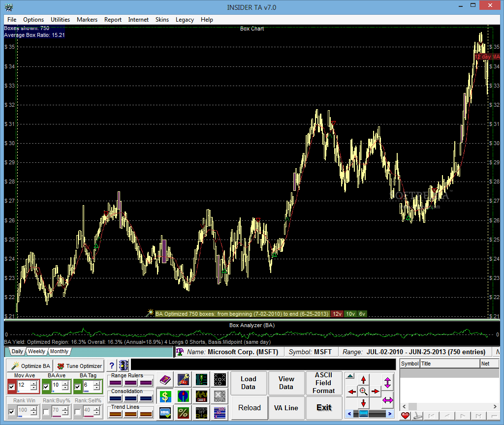This screenshot has width=504, height=425.
Task: Switch to the Weekly tab
Action: pyautogui.click(x=36, y=351)
